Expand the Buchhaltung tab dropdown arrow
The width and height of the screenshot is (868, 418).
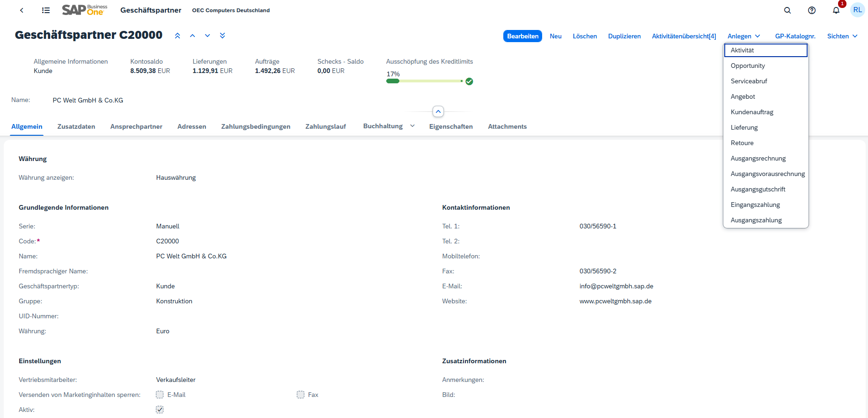(x=412, y=126)
